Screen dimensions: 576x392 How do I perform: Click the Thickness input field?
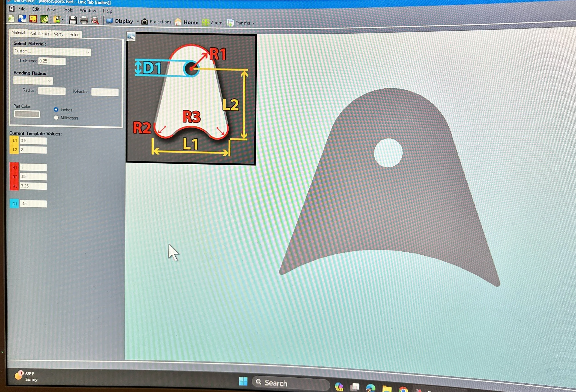52,61
